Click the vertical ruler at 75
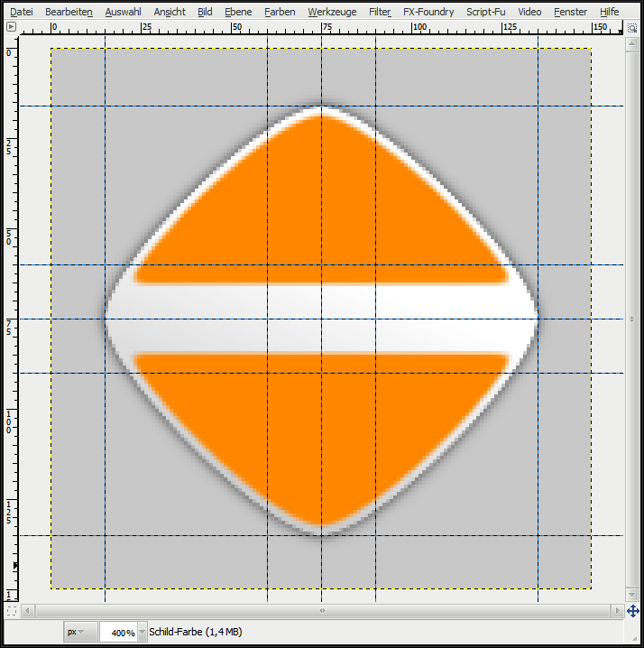Image resolution: width=644 pixels, height=648 pixels. (x=10, y=328)
